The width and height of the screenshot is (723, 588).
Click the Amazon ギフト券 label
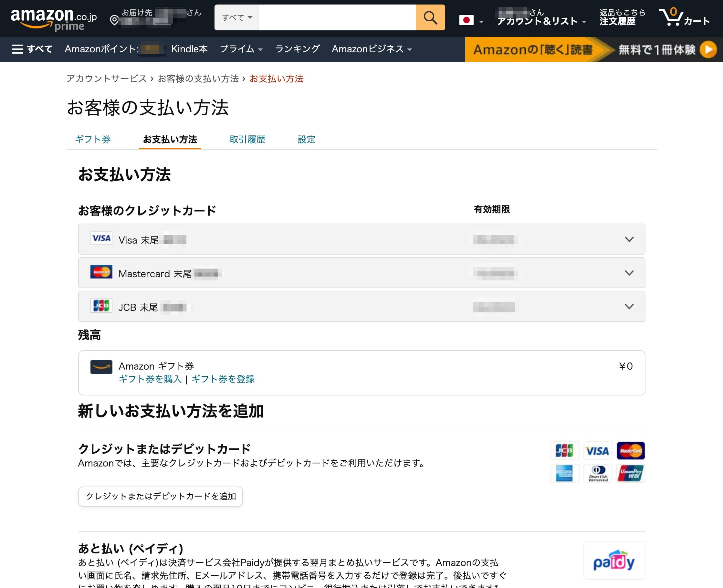pyautogui.click(x=156, y=366)
